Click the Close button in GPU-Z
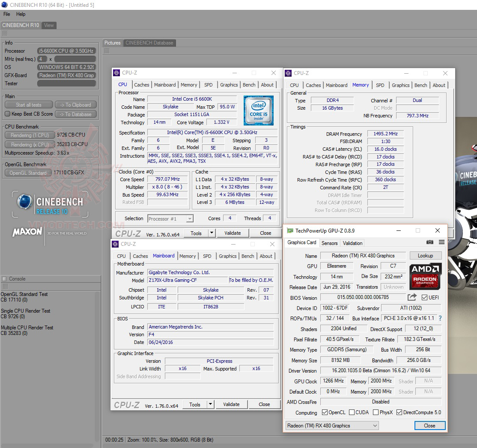 pos(429,425)
